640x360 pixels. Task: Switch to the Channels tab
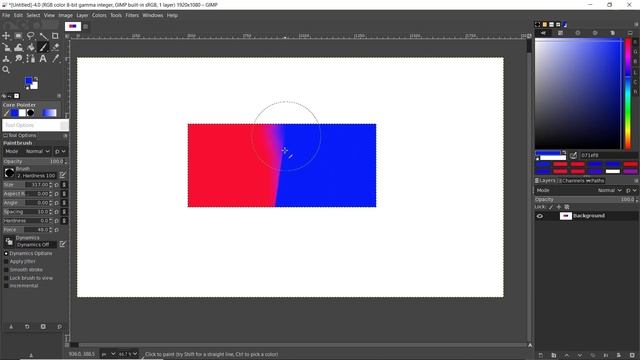pos(571,180)
